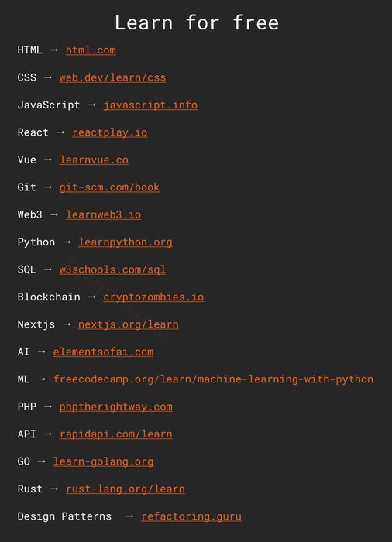The width and height of the screenshot is (392, 542).
Task: Select the 'Learn for free' heading
Action: click(197, 22)
